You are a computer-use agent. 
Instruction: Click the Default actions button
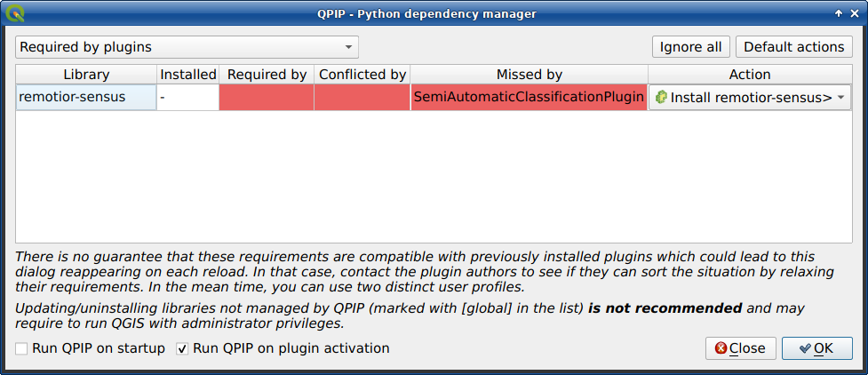click(x=794, y=47)
